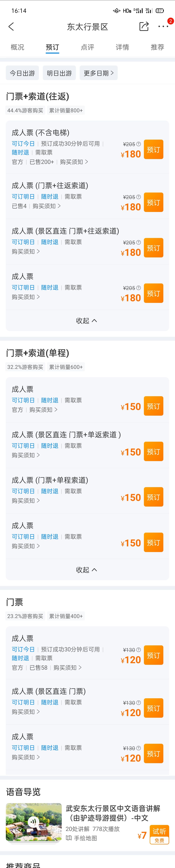Image resolution: width=175 pixels, height=868 pixels.
Task: Open the 更多日期 date picker
Action: 99,73
